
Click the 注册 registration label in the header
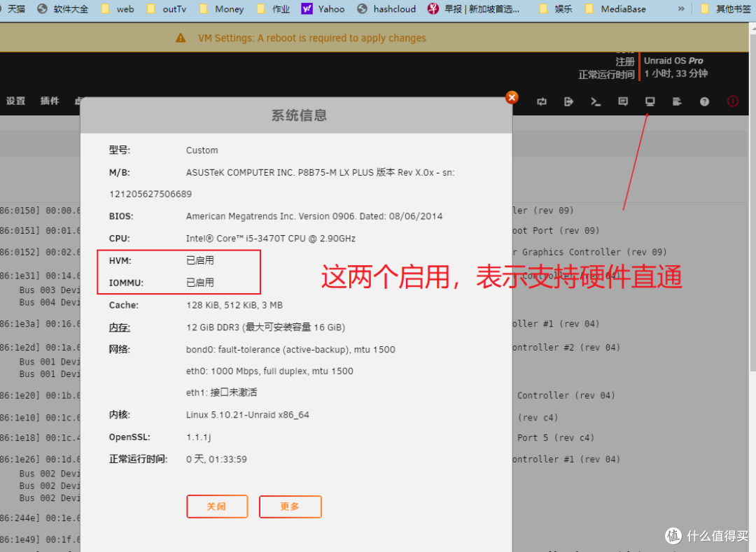(x=625, y=62)
